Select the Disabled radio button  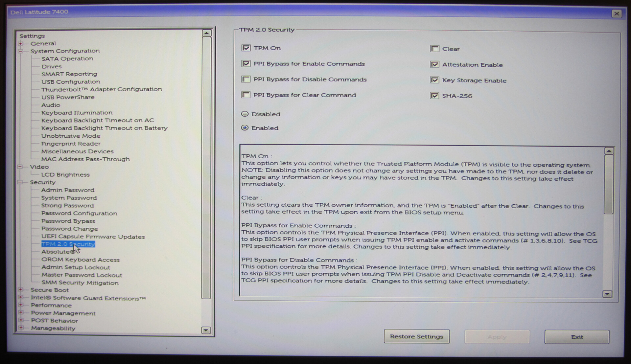coord(245,114)
